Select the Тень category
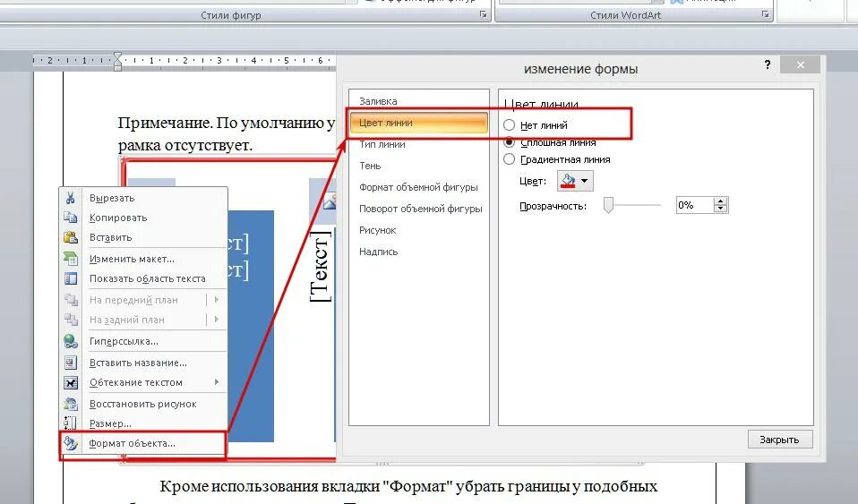Screen dimensions: 858x504 click(x=418, y=166)
